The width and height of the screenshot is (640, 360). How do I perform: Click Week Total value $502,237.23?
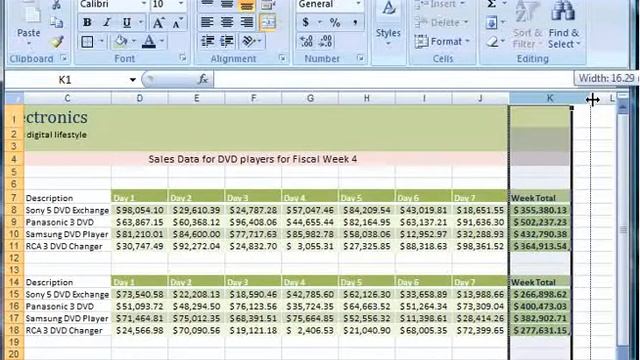pos(540,222)
